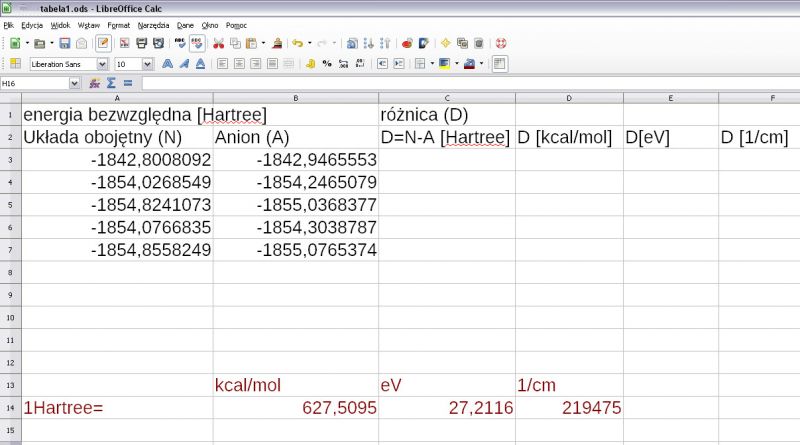This screenshot has width=800, height=445.
Task: Click the Cut scissors icon
Action: coord(218,43)
